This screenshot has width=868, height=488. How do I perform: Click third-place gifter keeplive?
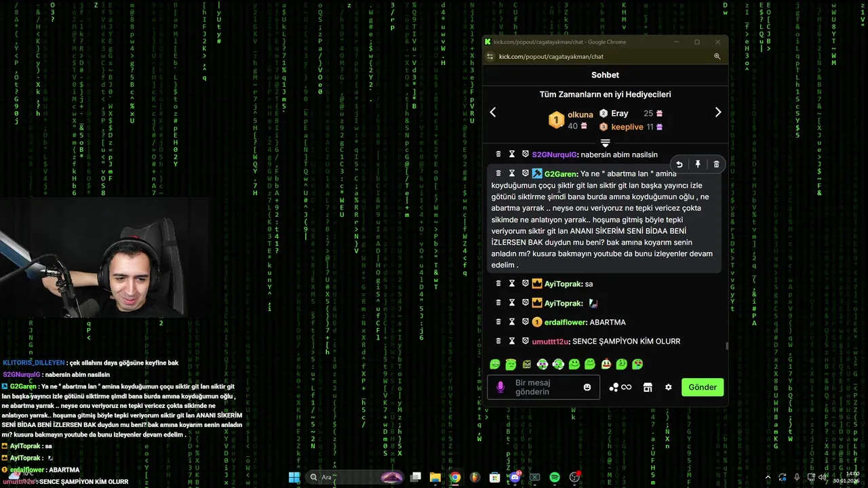(627, 127)
